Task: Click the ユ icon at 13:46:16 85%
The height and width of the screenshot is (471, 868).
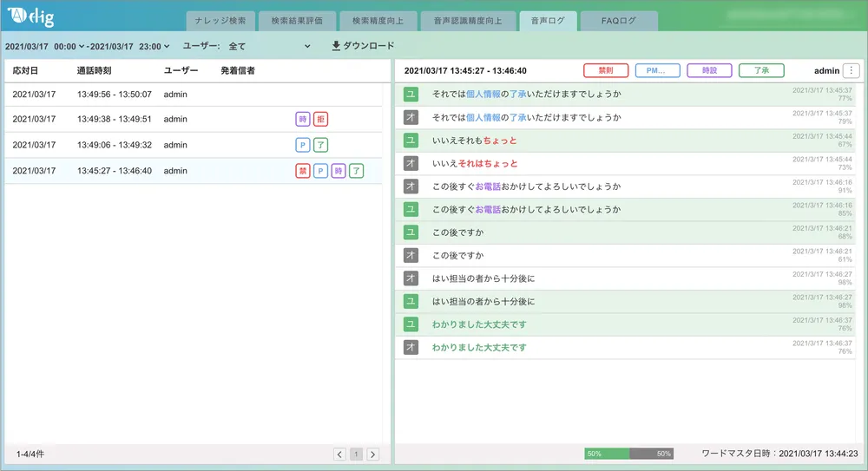Action: [411, 209]
